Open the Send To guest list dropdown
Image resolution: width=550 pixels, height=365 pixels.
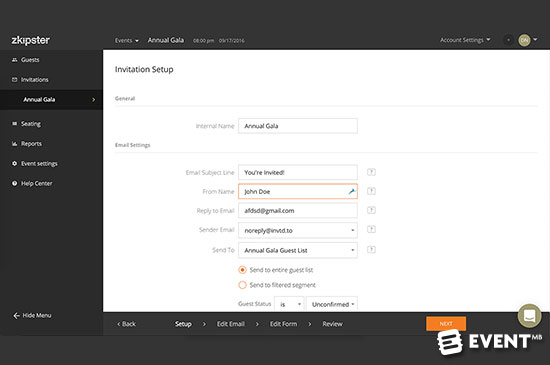[x=298, y=250]
